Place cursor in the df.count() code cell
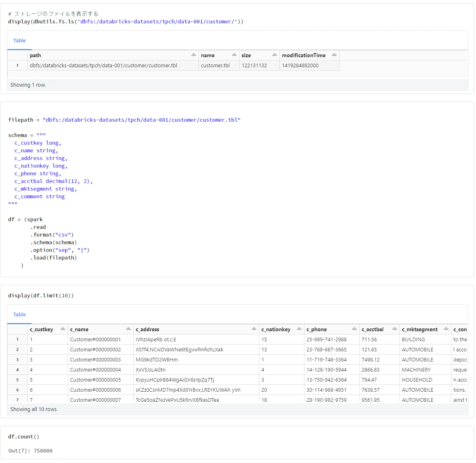 [24, 436]
